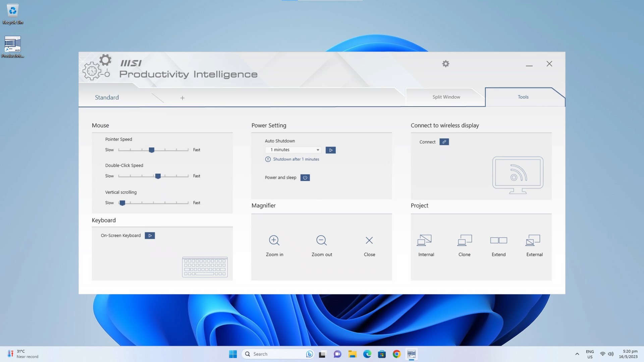Viewport: 644px width, 362px height.
Task: Open Microsoft Store from taskbar
Action: click(x=382, y=354)
